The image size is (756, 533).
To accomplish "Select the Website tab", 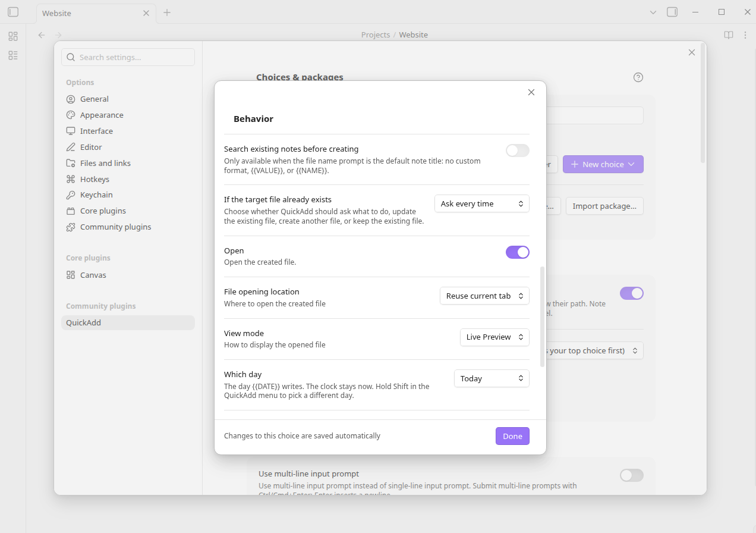I will pos(96,13).
